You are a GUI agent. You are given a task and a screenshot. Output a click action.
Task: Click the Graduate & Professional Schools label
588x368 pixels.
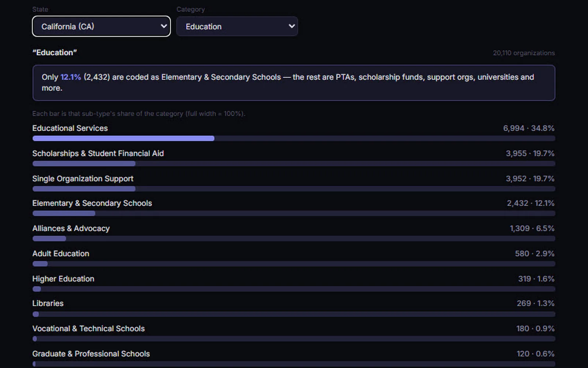91,354
